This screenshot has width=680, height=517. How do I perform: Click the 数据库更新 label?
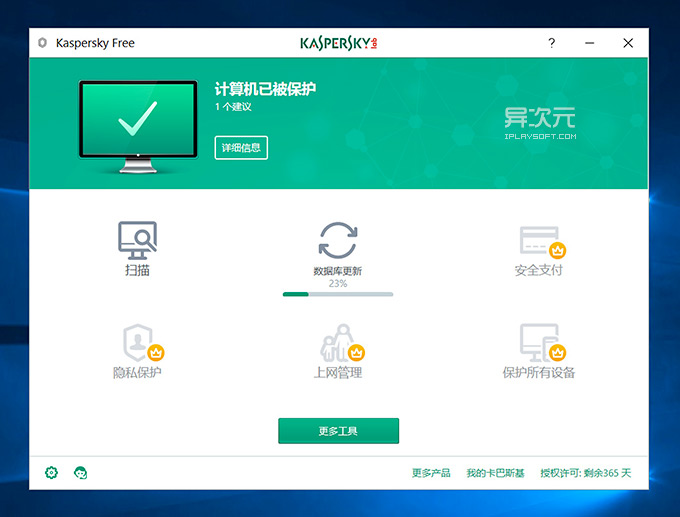(x=338, y=271)
